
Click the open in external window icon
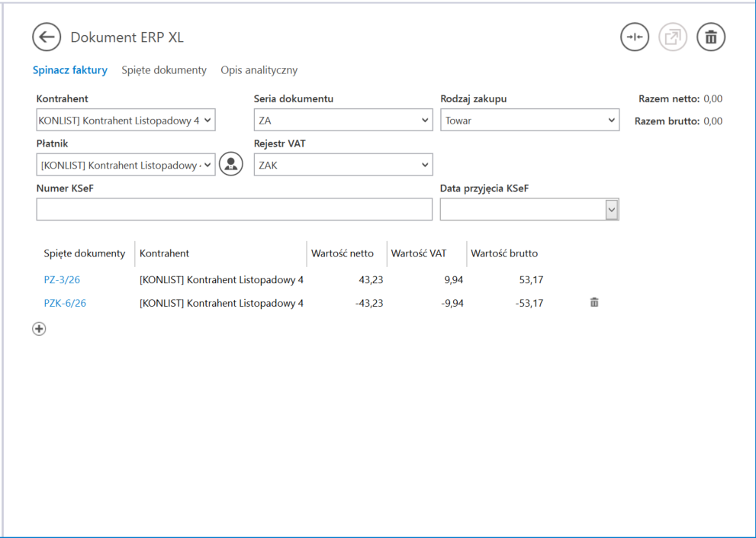(673, 37)
